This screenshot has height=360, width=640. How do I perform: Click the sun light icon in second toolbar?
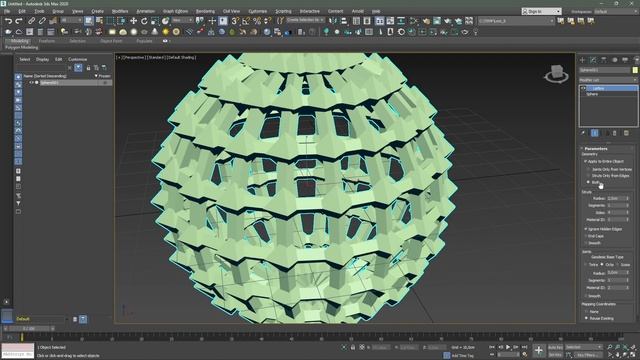pyautogui.click(x=165, y=32)
